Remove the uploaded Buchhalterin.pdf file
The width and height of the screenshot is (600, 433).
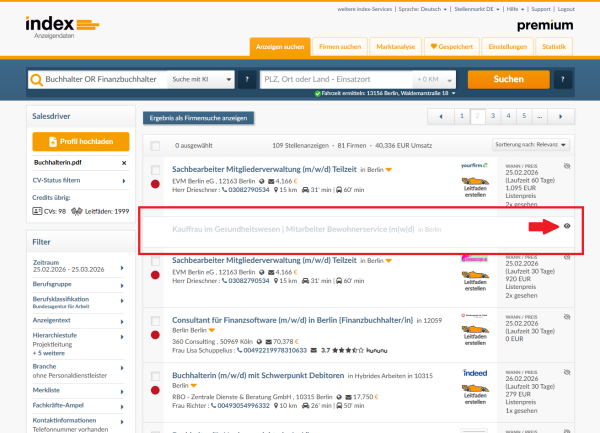(125, 162)
